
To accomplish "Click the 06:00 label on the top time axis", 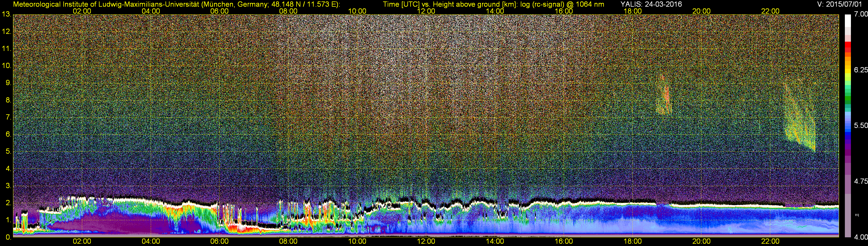I will (x=219, y=11).
